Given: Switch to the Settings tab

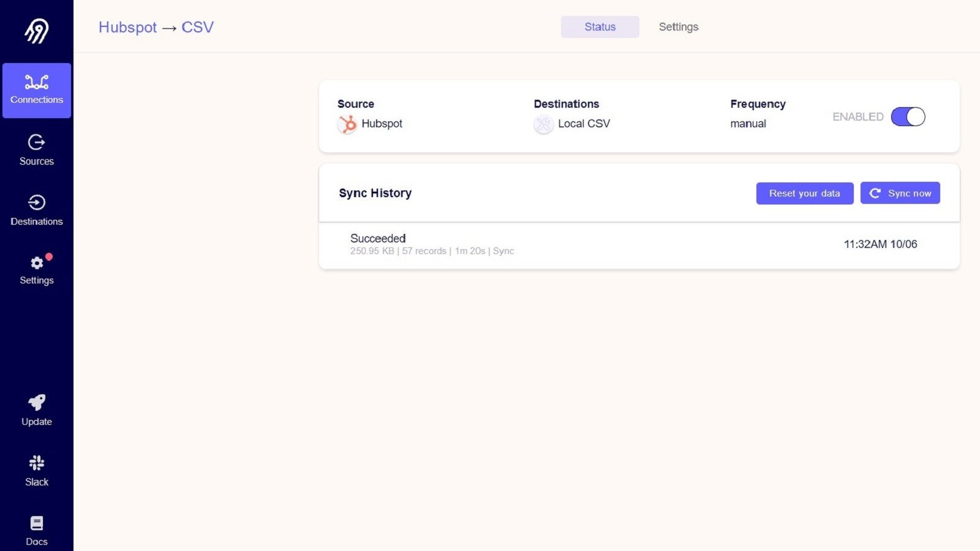Looking at the screenshot, I should pyautogui.click(x=678, y=26).
